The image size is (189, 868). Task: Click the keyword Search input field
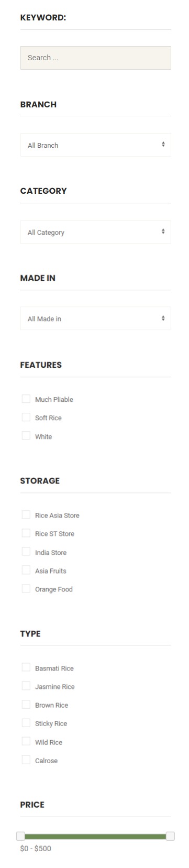95,58
